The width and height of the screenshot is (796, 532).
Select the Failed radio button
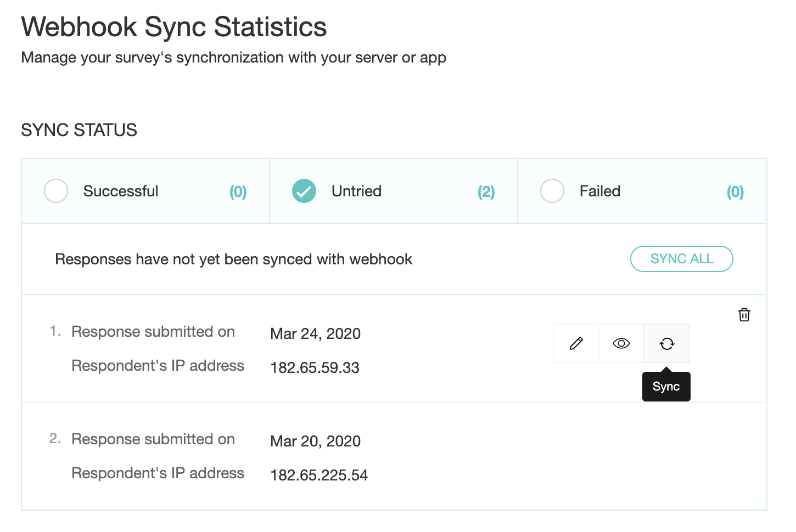552,191
